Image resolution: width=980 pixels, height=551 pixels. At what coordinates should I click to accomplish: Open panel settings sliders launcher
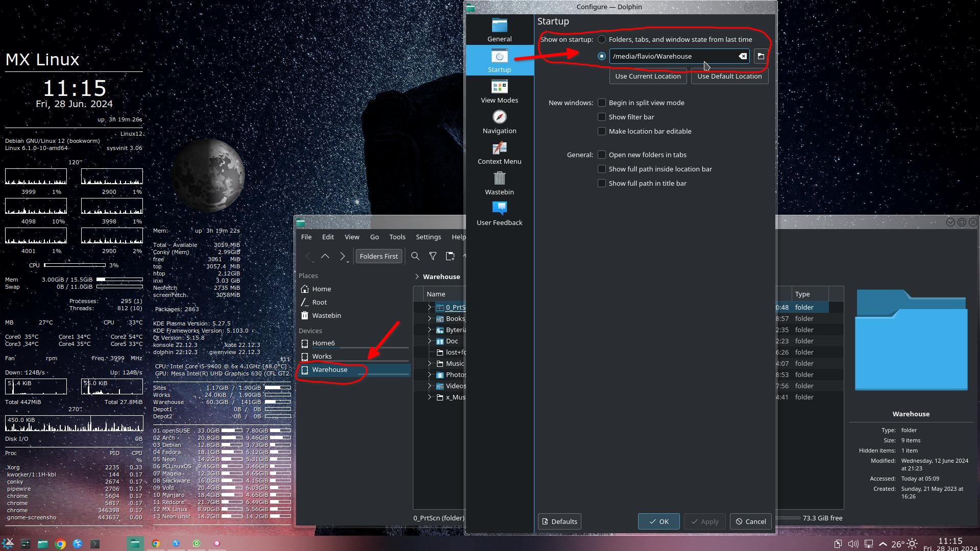coord(26,544)
